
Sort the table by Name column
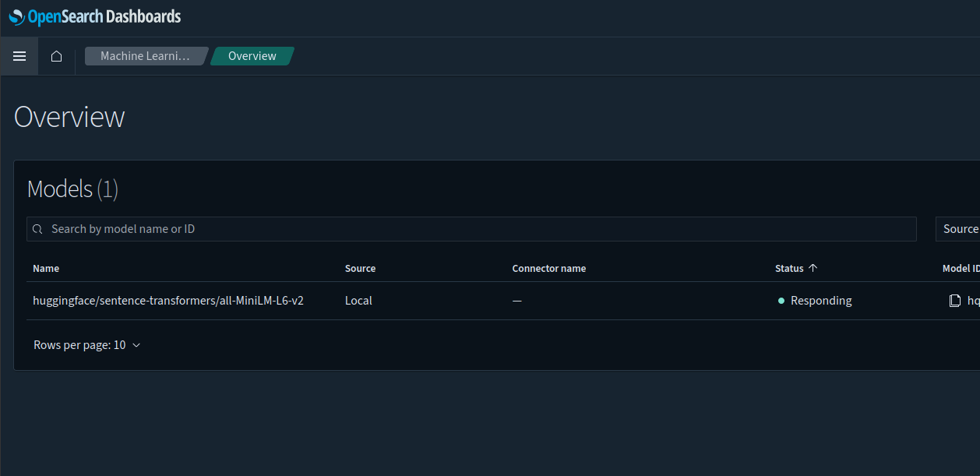click(x=46, y=268)
